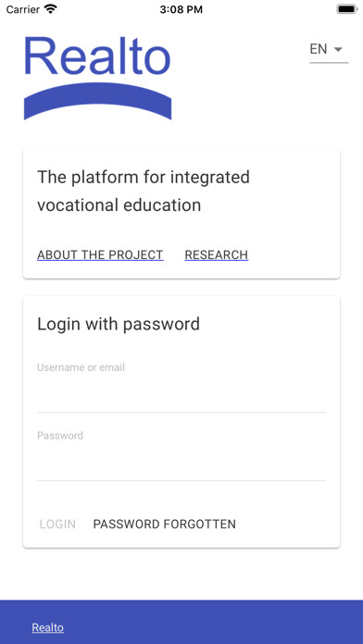
Task: Click the platform for integrated vocational education text
Action: click(x=144, y=191)
